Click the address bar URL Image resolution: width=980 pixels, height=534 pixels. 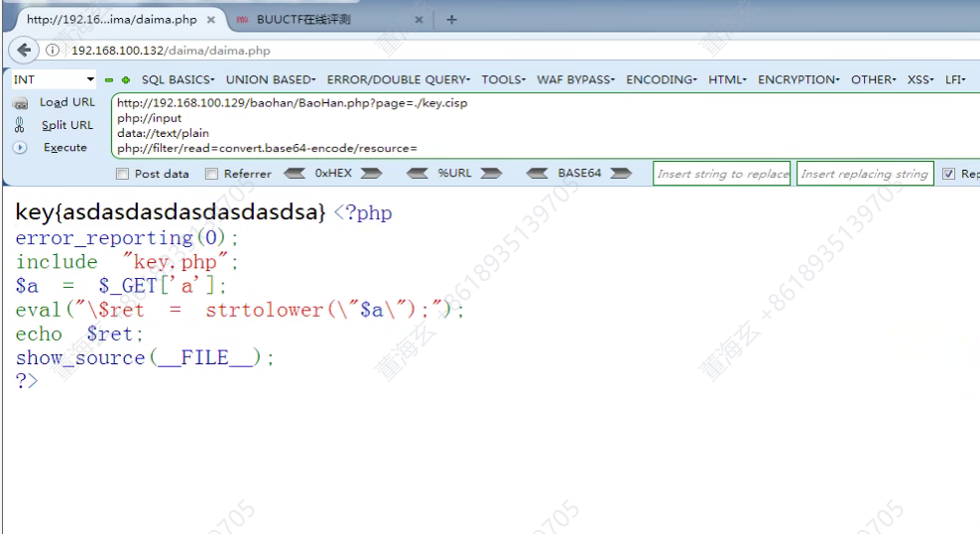171,51
